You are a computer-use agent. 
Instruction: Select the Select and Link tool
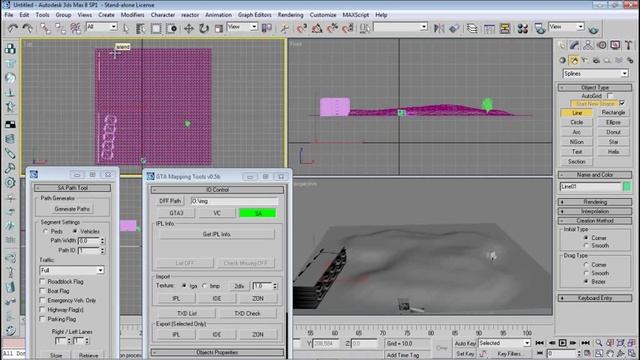[45, 28]
